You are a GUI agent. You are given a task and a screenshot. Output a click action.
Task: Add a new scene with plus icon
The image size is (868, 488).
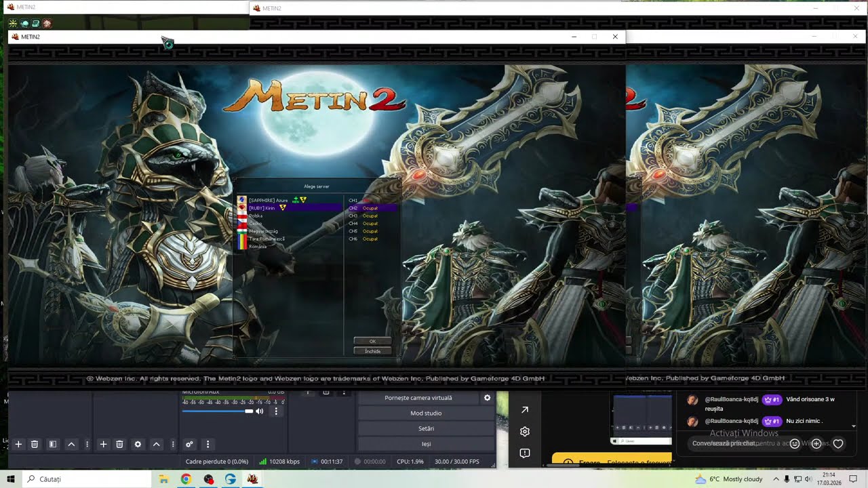[x=18, y=445]
